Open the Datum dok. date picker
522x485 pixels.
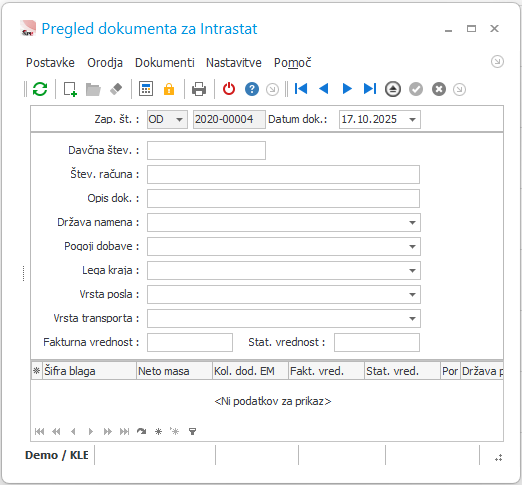[412, 119]
